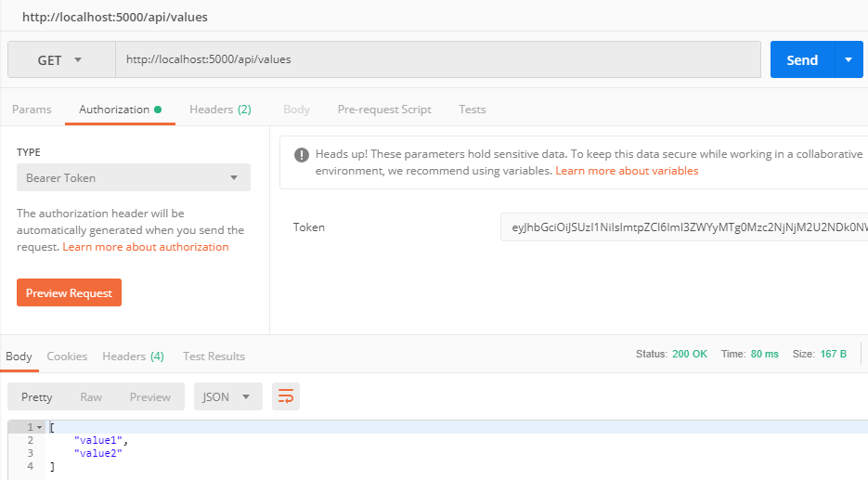Click the heads-up warning info icon
Image resolution: width=868 pixels, height=480 pixels.
(x=301, y=155)
